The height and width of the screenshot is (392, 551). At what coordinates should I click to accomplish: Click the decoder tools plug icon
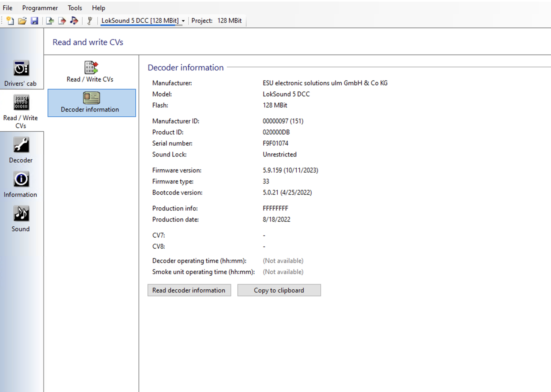click(x=90, y=21)
